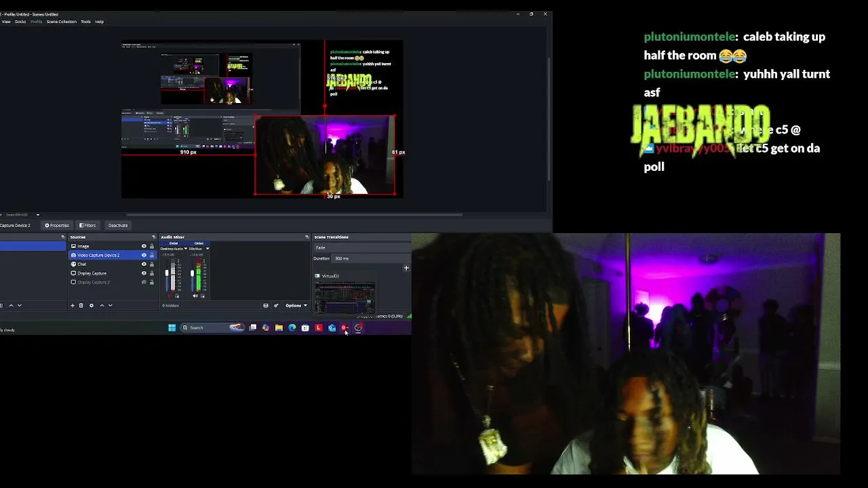Mute the Mic/Aux speaker icon
The image size is (868, 488).
(195, 296)
